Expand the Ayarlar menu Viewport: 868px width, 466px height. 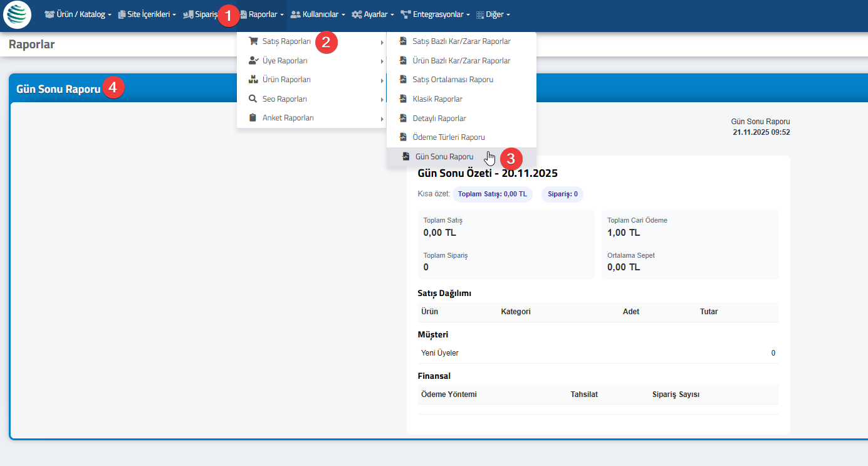click(x=373, y=14)
